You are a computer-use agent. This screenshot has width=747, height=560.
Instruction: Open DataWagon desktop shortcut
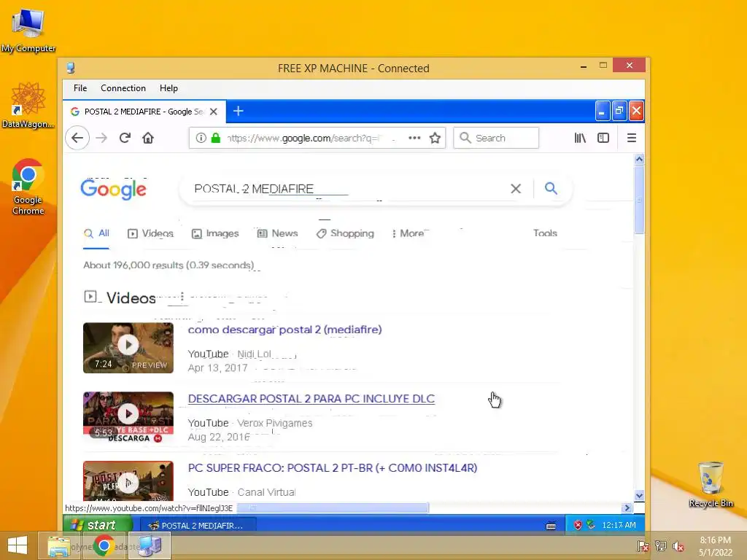pyautogui.click(x=28, y=105)
